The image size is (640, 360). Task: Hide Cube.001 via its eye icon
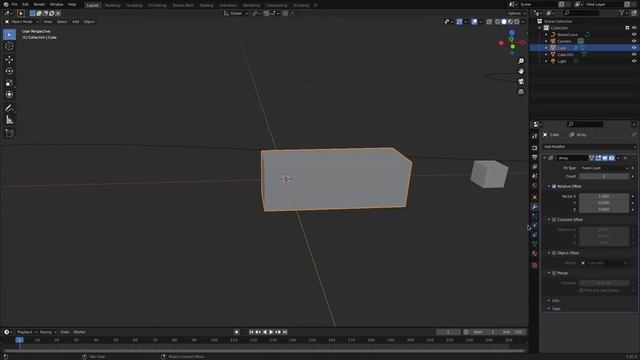click(x=634, y=55)
